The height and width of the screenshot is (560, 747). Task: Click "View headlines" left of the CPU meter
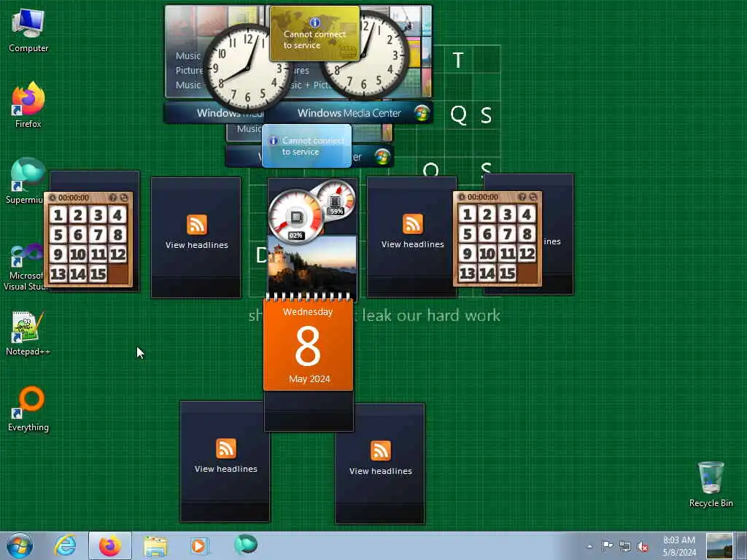197,245
